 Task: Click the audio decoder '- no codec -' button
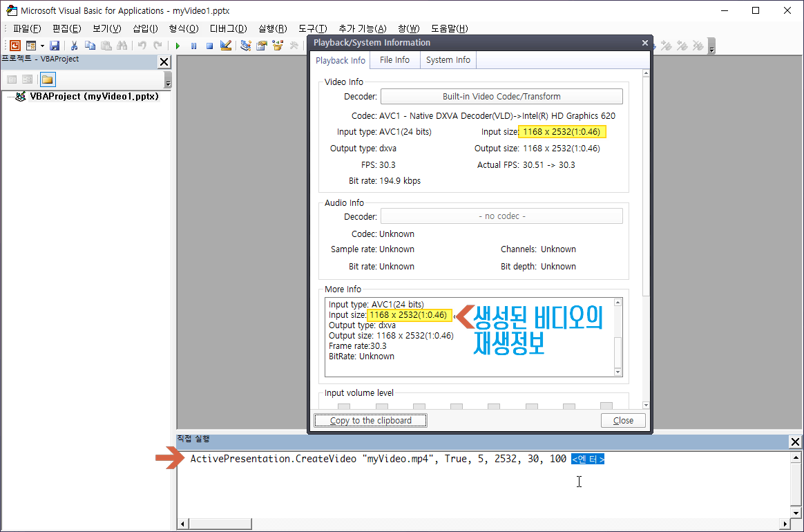point(501,216)
